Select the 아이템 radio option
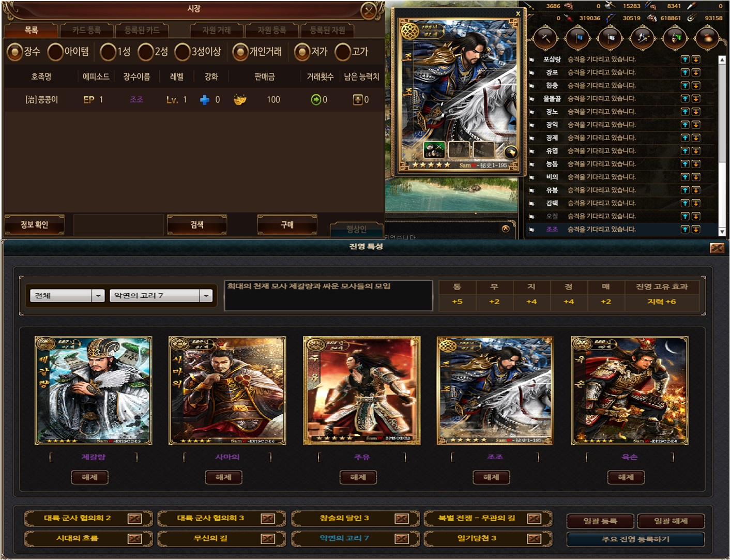Image resolution: width=730 pixels, height=560 pixels. (x=55, y=52)
